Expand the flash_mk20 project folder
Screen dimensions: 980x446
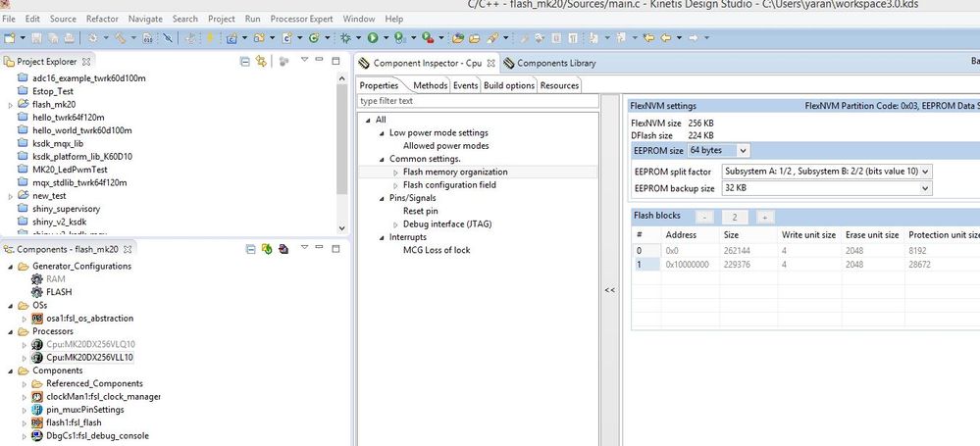(11, 105)
